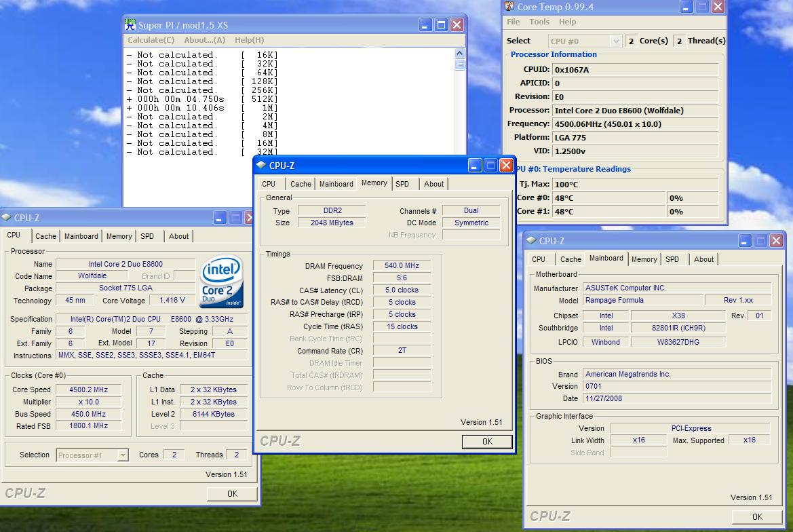Image resolution: width=793 pixels, height=532 pixels.
Task: Click the Level 2 cache value 6144 KBytes
Action: (214, 414)
